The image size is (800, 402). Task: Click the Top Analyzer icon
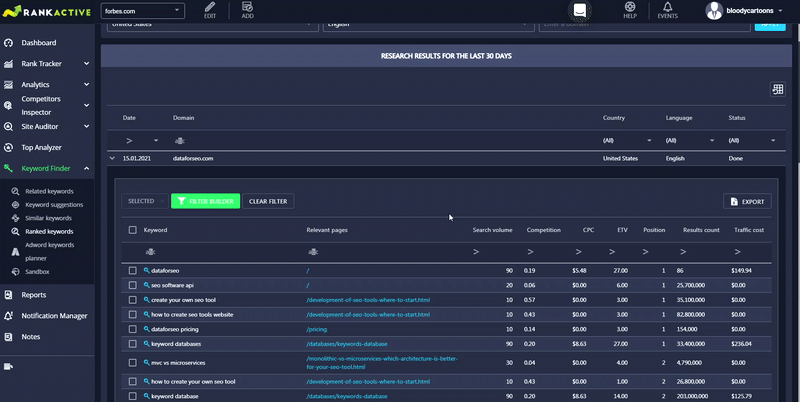(x=8, y=147)
